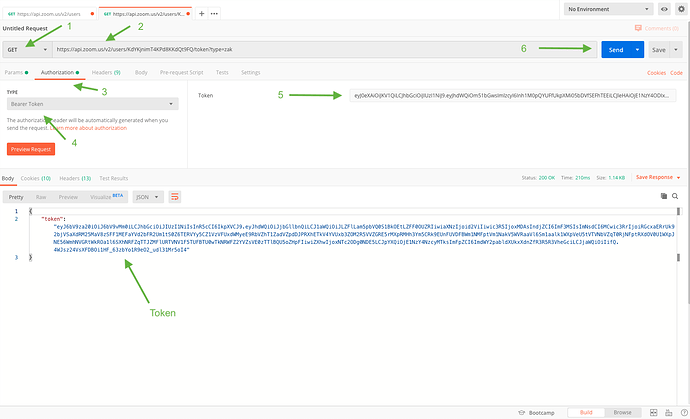Click the second request tab users/K... token
690x419 pixels.
point(146,14)
